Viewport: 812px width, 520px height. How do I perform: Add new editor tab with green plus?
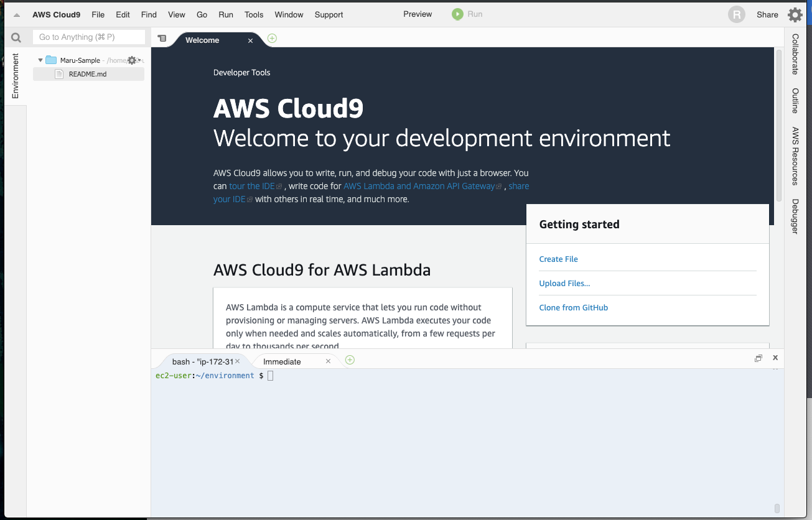[272, 39]
